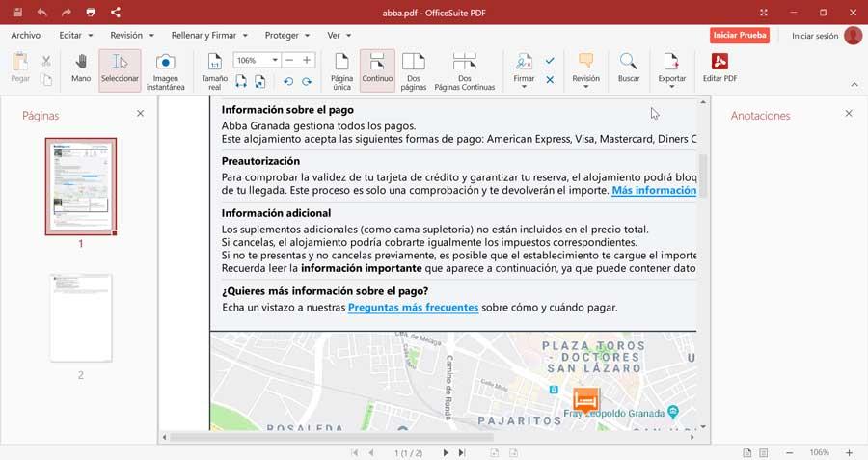Image resolution: width=868 pixels, height=460 pixels.
Task: Open Preguntas más frecuentes link
Action: [x=413, y=308]
